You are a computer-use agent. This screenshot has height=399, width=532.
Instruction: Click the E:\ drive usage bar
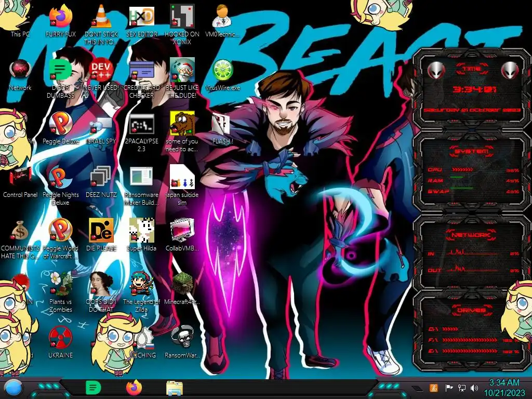[470, 351]
